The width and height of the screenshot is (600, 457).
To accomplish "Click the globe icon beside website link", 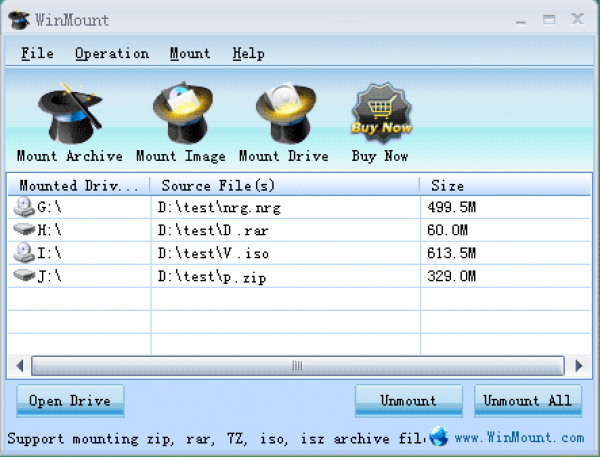I will [x=438, y=436].
